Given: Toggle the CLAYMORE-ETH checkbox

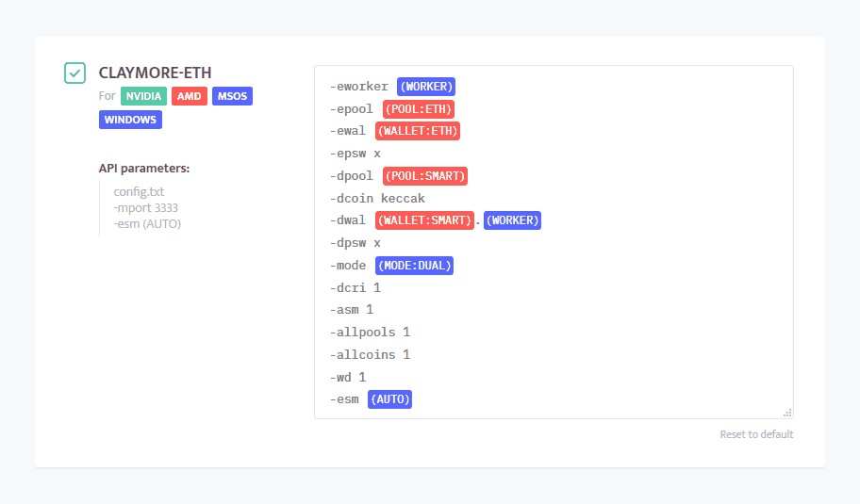Looking at the screenshot, I should pyautogui.click(x=74, y=73).
